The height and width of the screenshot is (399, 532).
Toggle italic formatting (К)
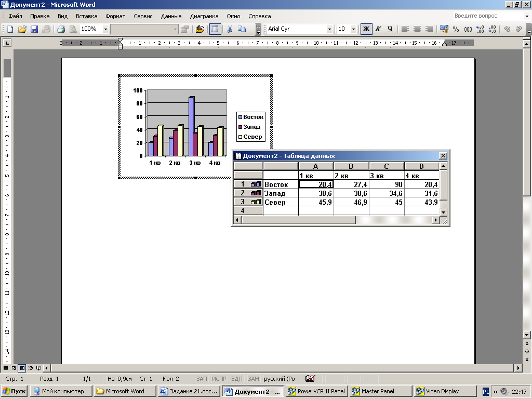[378, 29]
